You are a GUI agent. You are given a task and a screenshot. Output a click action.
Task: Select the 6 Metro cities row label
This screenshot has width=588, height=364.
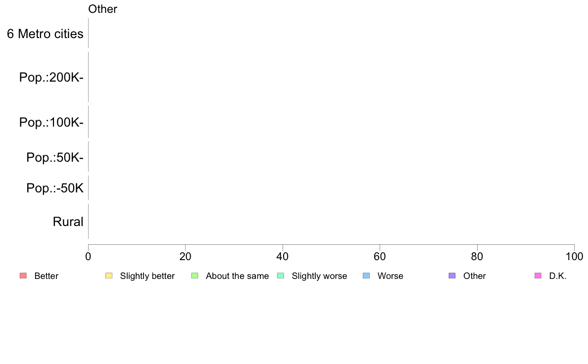[45, 34]
